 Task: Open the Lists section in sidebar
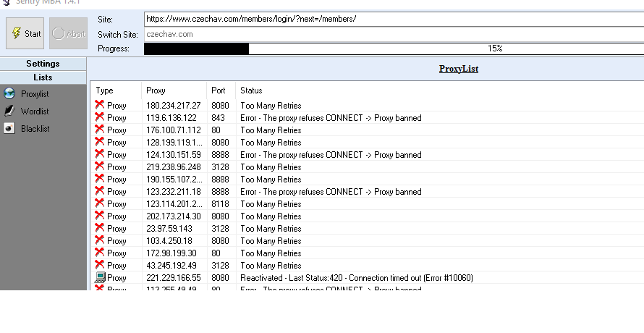click(43, 77)
